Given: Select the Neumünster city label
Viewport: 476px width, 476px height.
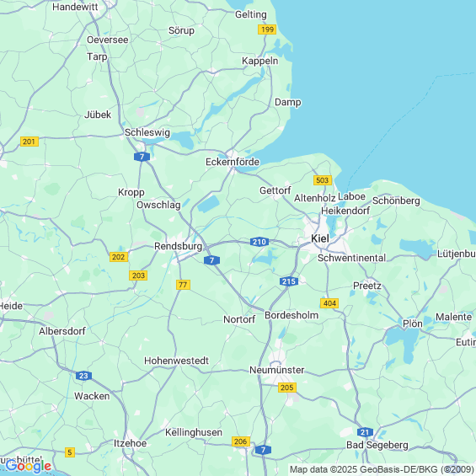Looking at the screenshot, I should coord(277,370).
